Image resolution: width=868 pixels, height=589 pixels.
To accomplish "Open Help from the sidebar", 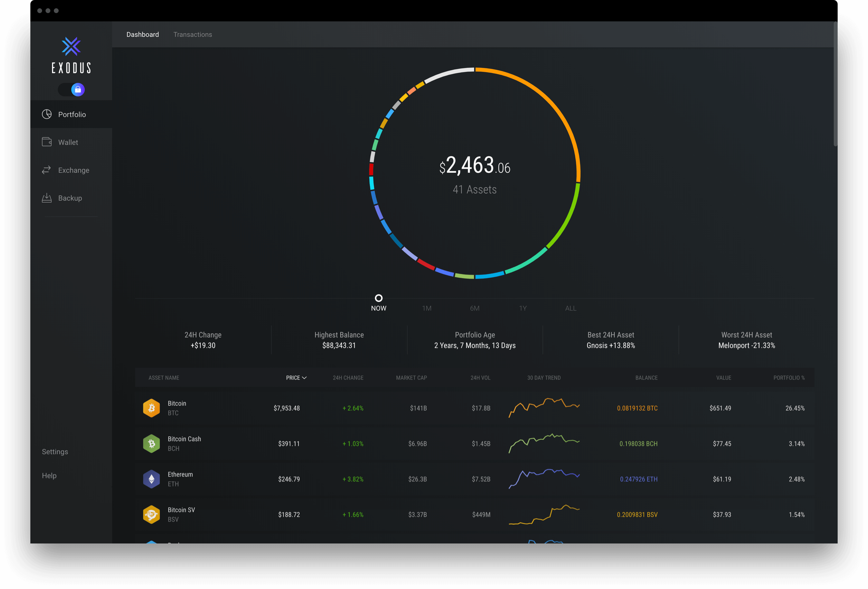I will pyautogui.click(x=49, y=475).
